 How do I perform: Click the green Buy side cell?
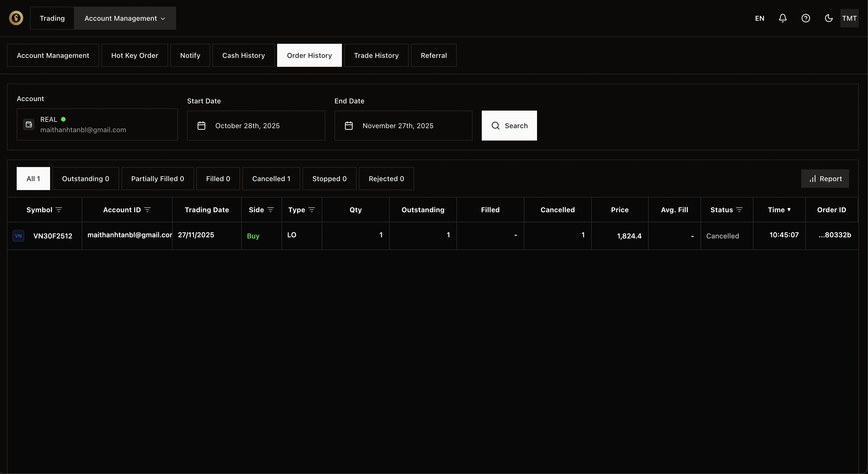pyautogui.click(x=262, y=236)
